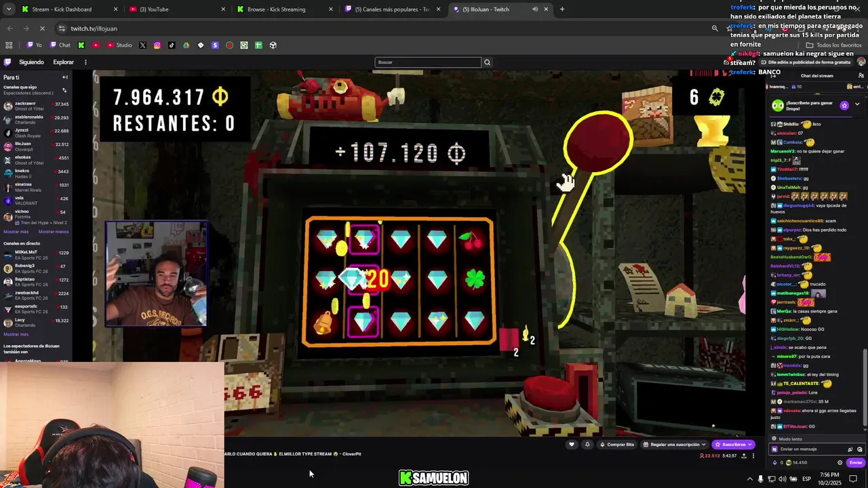
Task: Open the Siguiendo navigation item
Action: click(31, 62)
